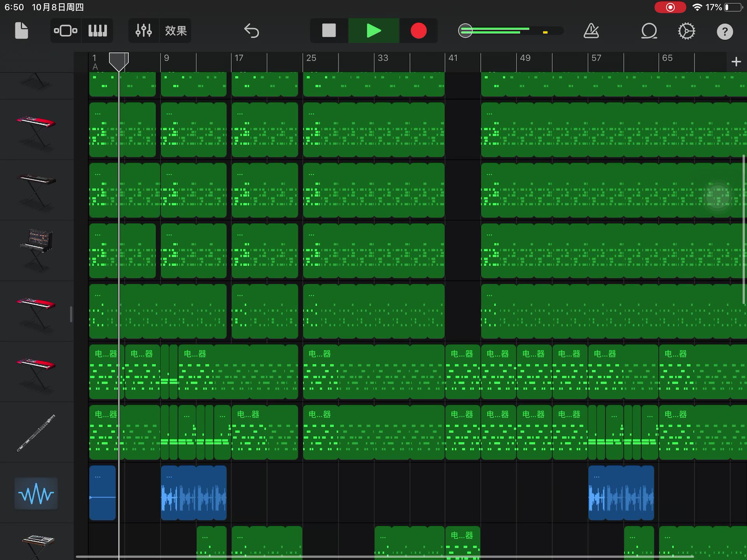This screenshot has height=560, width=747.
Task: Select the playhead marker on ruler
Action: (x=119, y=61)
